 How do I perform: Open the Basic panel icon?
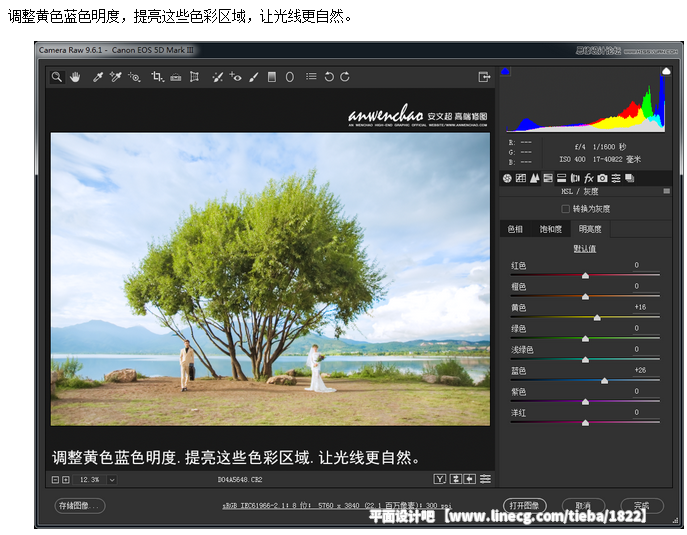point(507,178)
